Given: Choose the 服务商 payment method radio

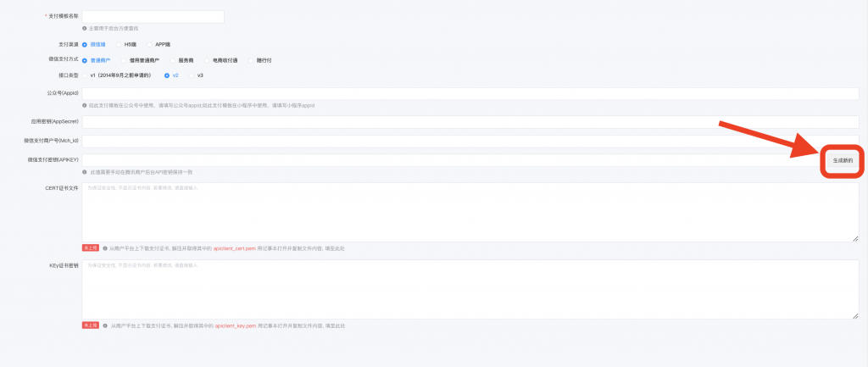Looking at the screenshot, I should point(174,60).
